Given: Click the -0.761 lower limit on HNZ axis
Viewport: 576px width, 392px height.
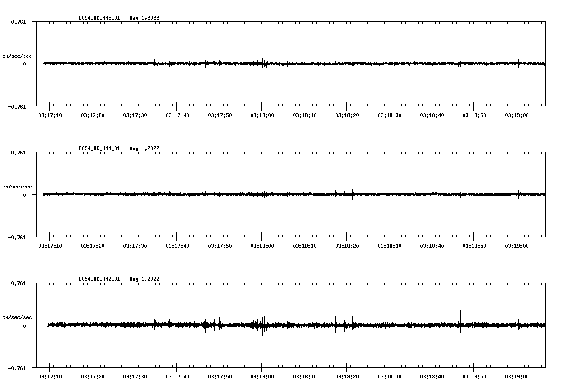Looking at the screenshot, I should [17, 368].
